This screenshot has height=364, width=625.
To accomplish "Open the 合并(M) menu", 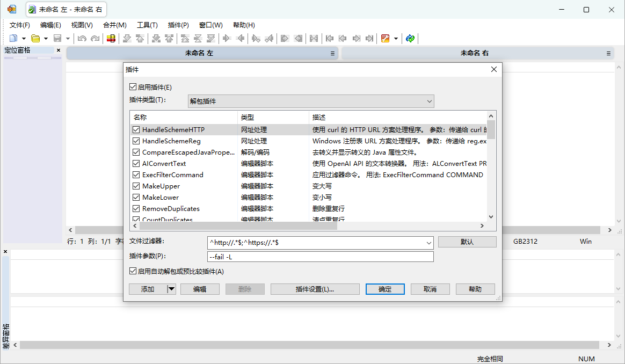I will [114, 25].
